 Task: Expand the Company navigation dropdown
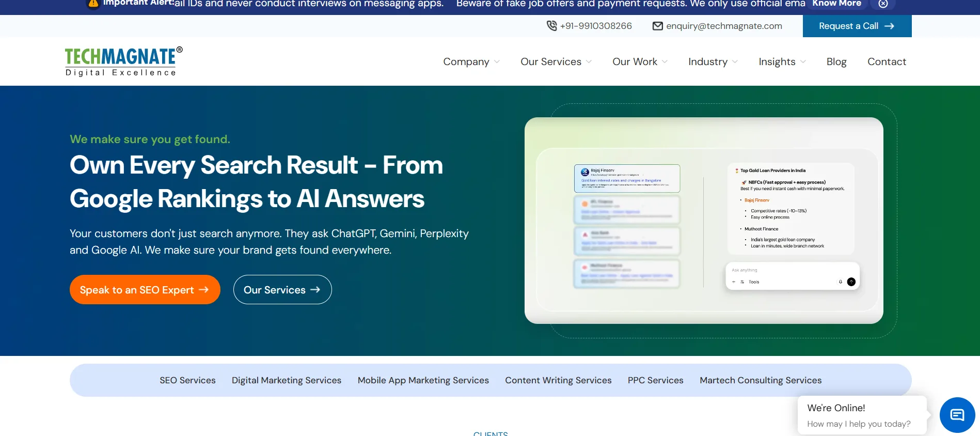[x=471, y=61]
